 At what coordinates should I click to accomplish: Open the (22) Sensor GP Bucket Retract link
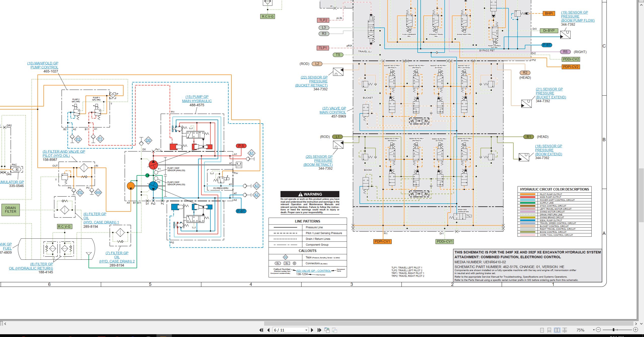click(311, 81)
